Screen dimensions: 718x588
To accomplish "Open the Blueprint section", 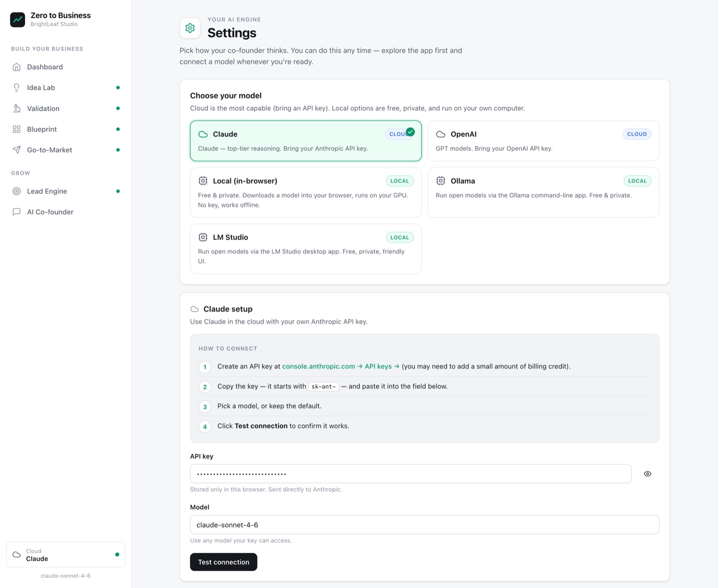I will 66,129.
